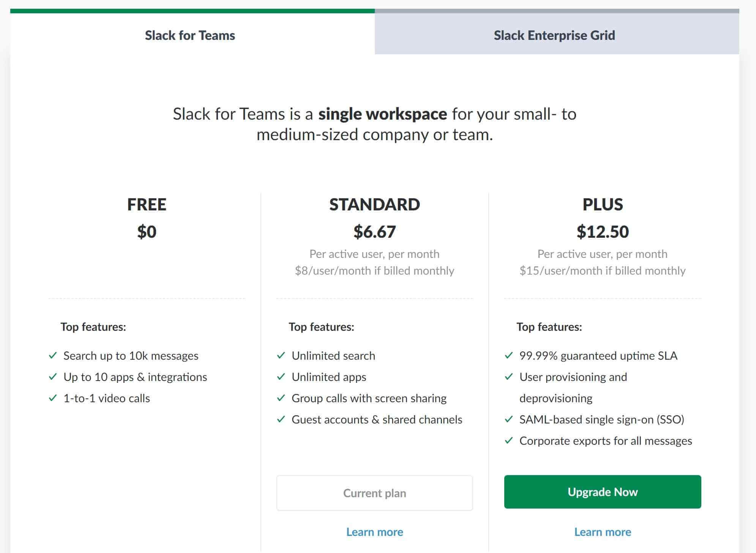Open Learn more link under Plus plan
This screenshot has width=756, height=553.
(x=603, y=532)
